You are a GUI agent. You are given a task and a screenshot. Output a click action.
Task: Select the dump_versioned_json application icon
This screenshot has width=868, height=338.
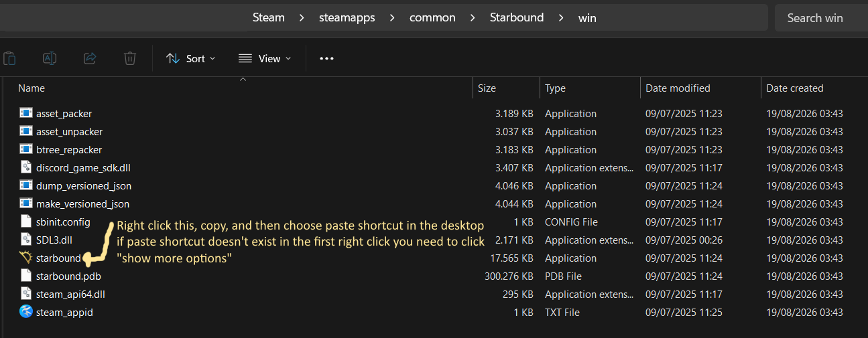click(26, 185)
